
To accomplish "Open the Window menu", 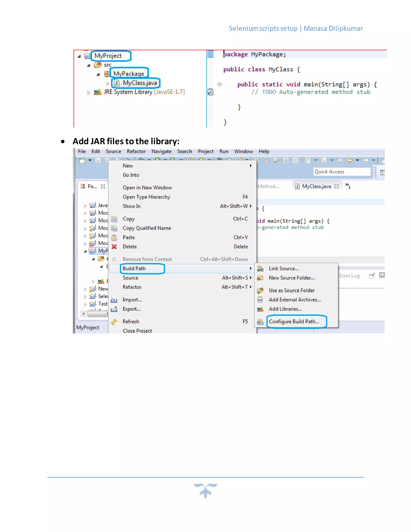I will (243, 151).
